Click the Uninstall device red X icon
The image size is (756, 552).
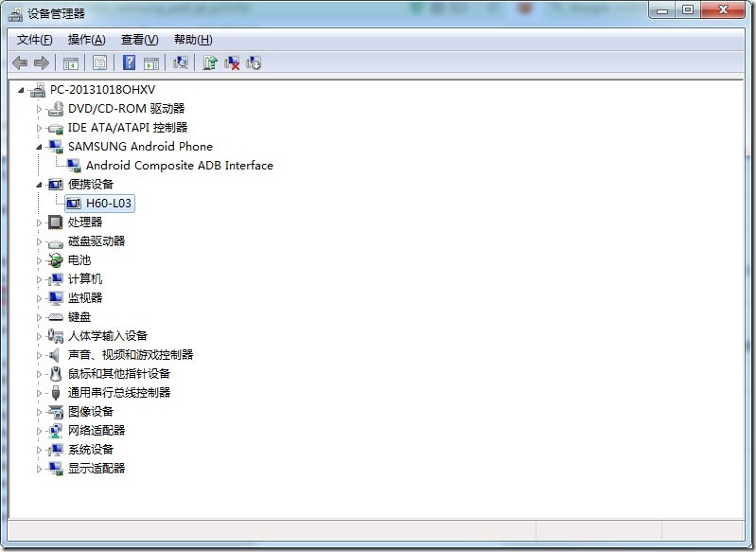click(x=232, y=63)
